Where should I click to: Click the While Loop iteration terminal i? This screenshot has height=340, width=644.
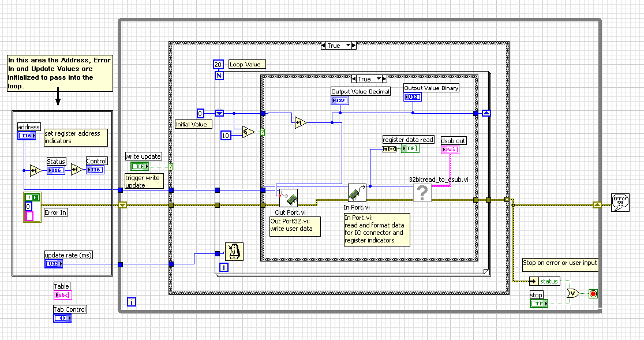[132, 302]
